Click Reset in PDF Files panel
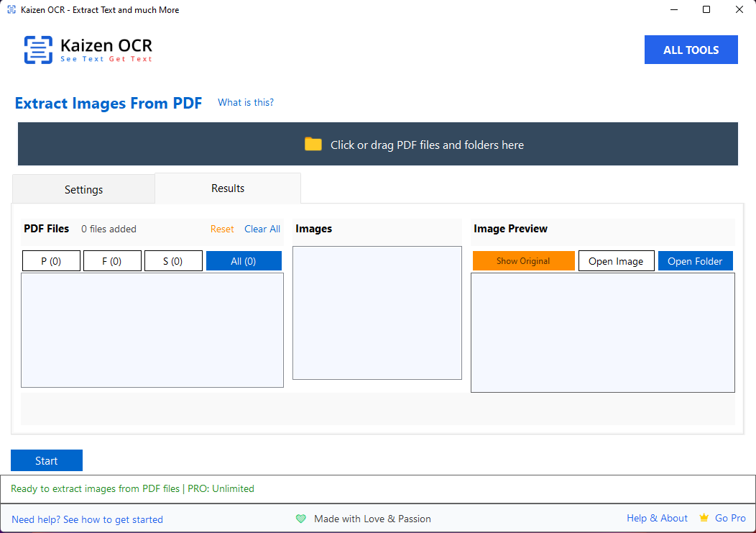The image size is (756, 533). (x=222, y=229)
